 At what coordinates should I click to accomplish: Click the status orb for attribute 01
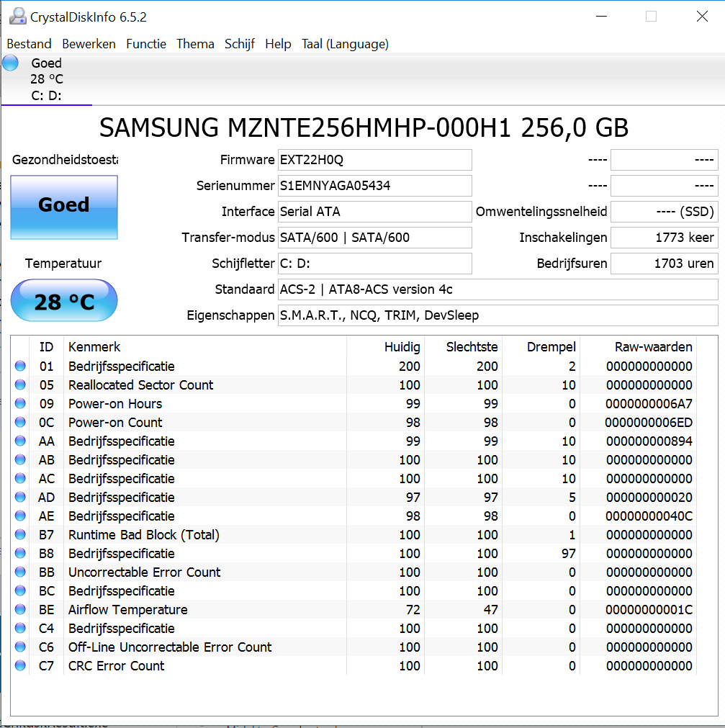[x=20, y=366]
